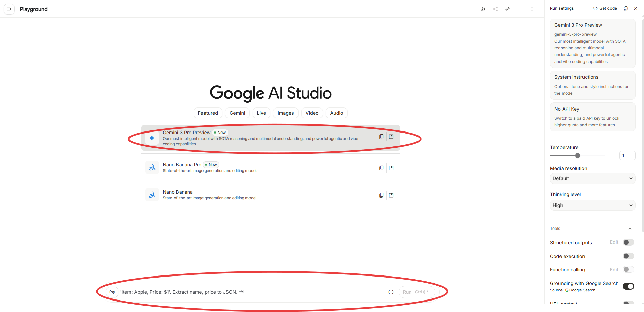Open the Thinking level dropdown

593,205
